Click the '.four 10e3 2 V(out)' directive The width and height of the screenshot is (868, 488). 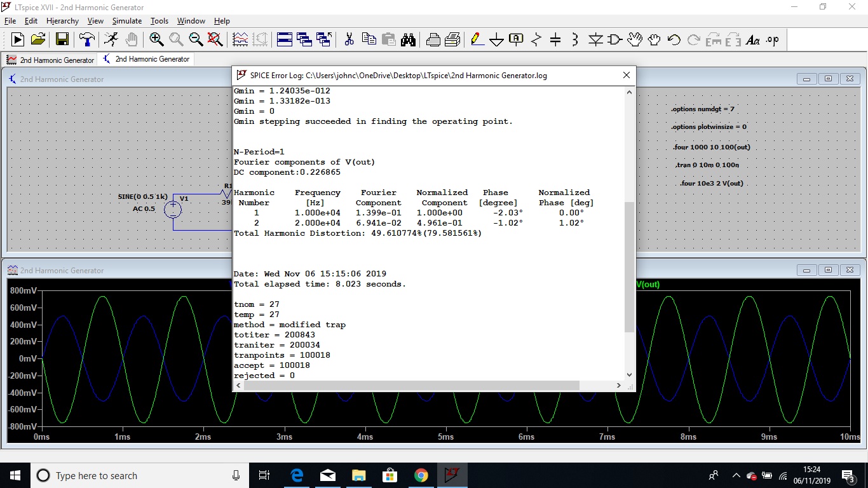711,183
